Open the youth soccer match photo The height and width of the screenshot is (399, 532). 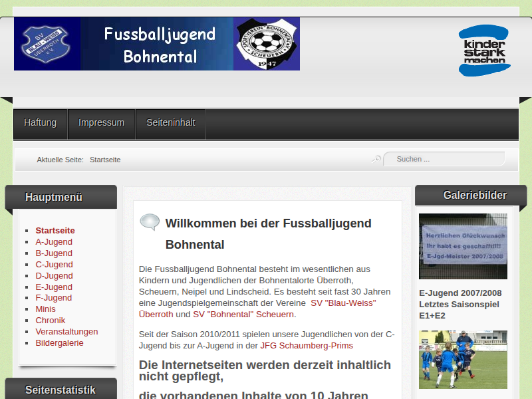pos(463,360)
